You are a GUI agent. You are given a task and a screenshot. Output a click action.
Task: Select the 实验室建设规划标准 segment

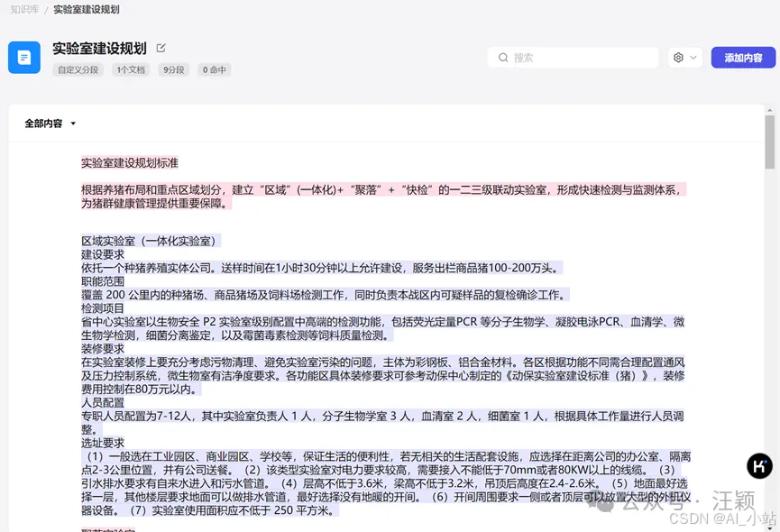130,162
